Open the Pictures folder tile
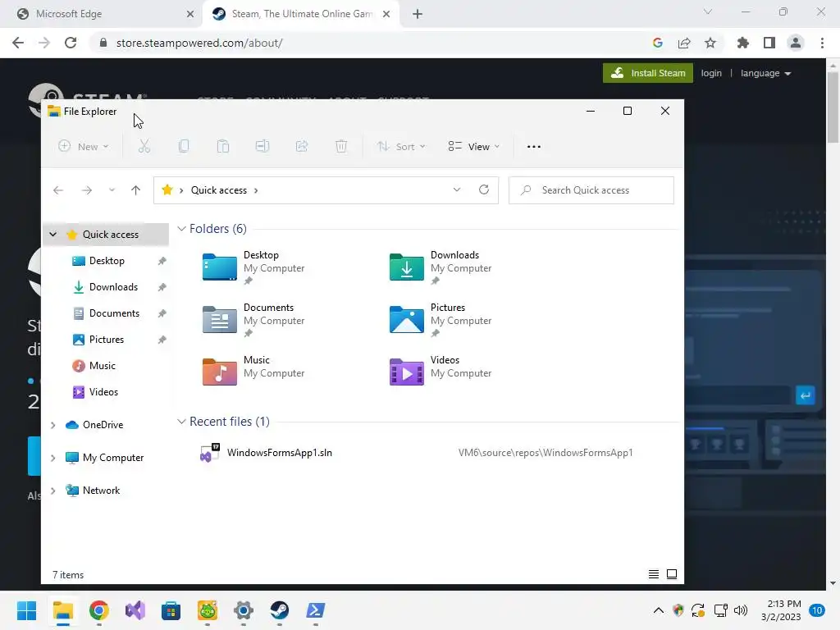Viewport: 840px width, 630px height. click(441, 320)
